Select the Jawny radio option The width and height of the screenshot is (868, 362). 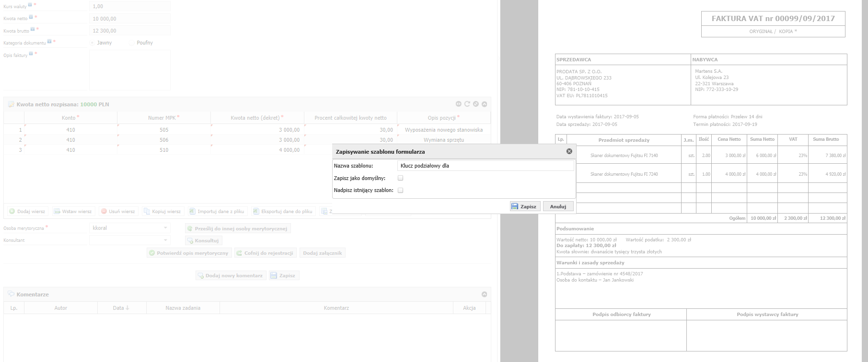pos(93,43)
